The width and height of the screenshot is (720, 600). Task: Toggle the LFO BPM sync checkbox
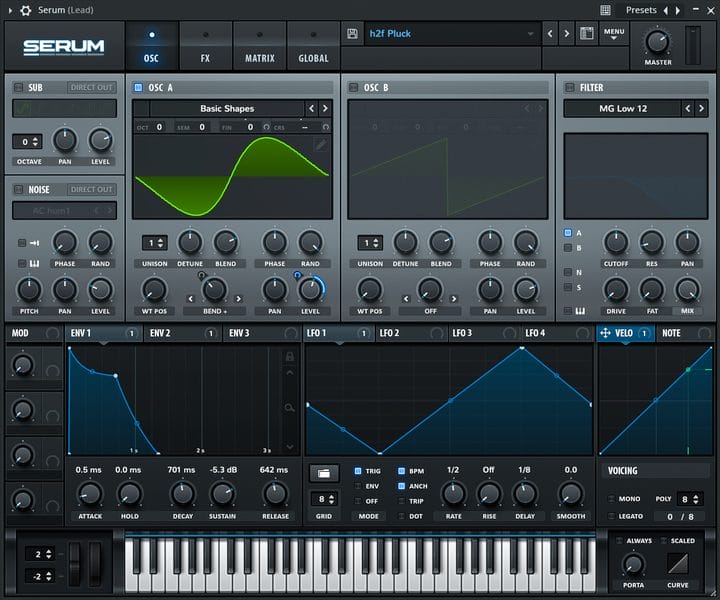(402, 470)
